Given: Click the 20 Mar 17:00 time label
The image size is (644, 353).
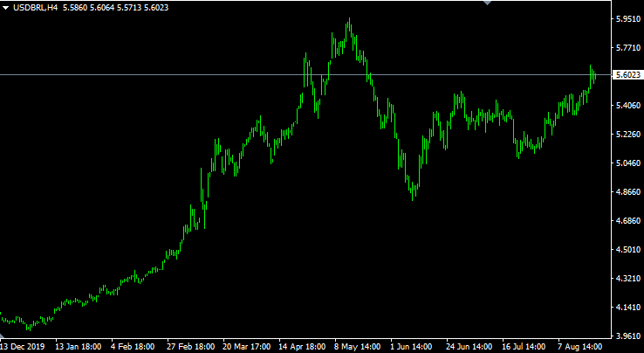Looking at the screenshot, I should pos(247,346).
